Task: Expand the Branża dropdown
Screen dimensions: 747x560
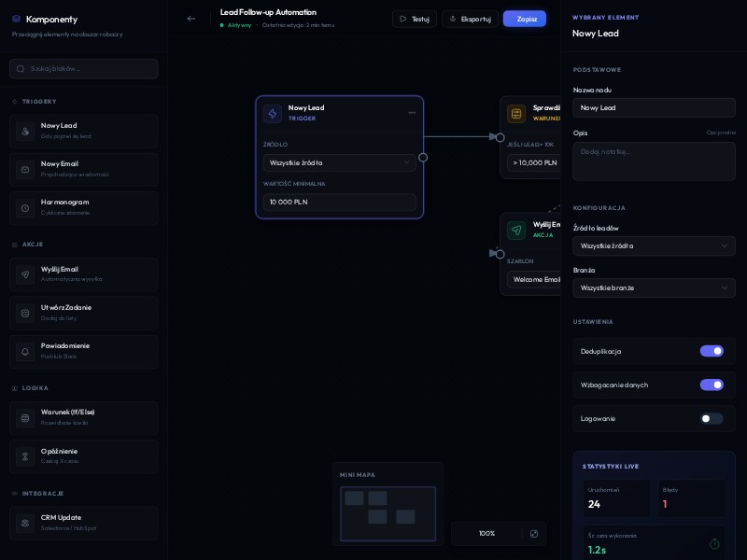Action: click(654, 287)
